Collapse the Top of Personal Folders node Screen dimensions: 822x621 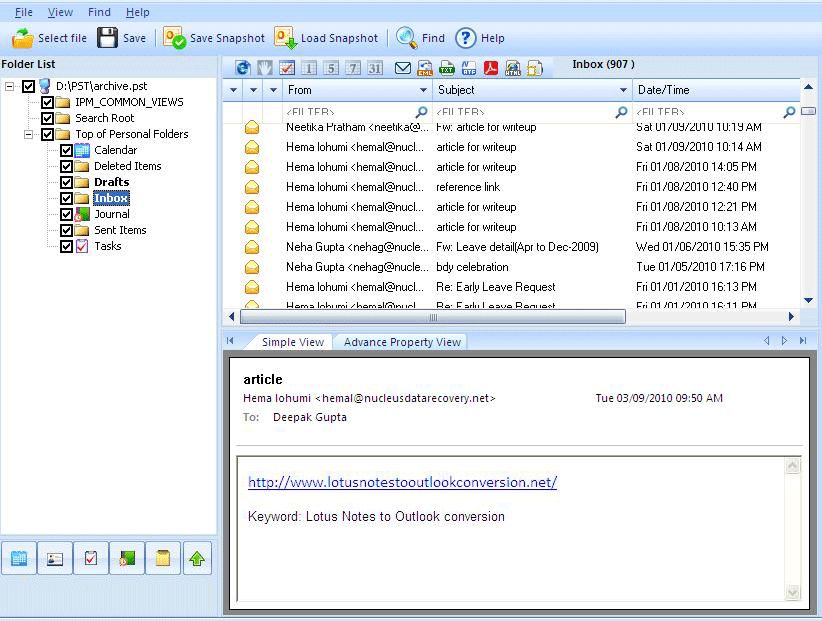29,134
